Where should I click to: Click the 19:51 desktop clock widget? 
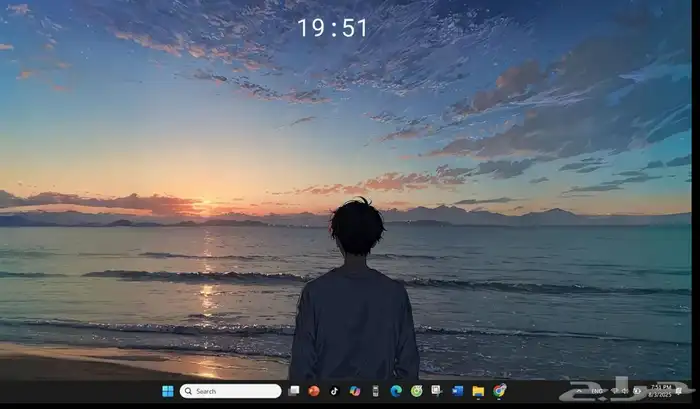(x=333, y=28)
